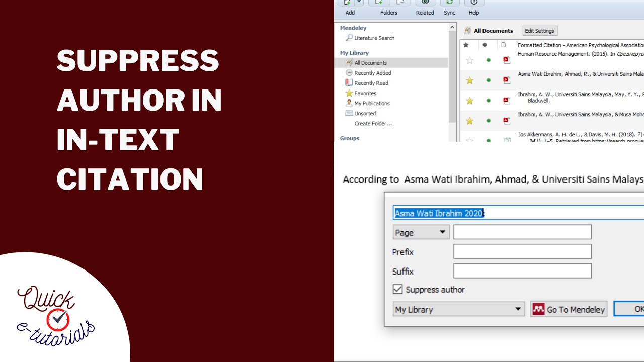The image size is (644, 362).
Task: Sort by the document type column header
Action: tap(504, 45)
